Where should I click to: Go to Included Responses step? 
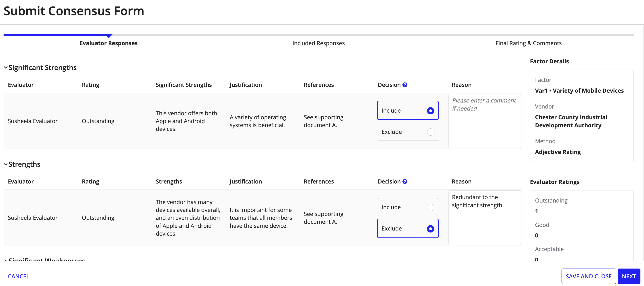pyautogui.click(x=318, y=43)
